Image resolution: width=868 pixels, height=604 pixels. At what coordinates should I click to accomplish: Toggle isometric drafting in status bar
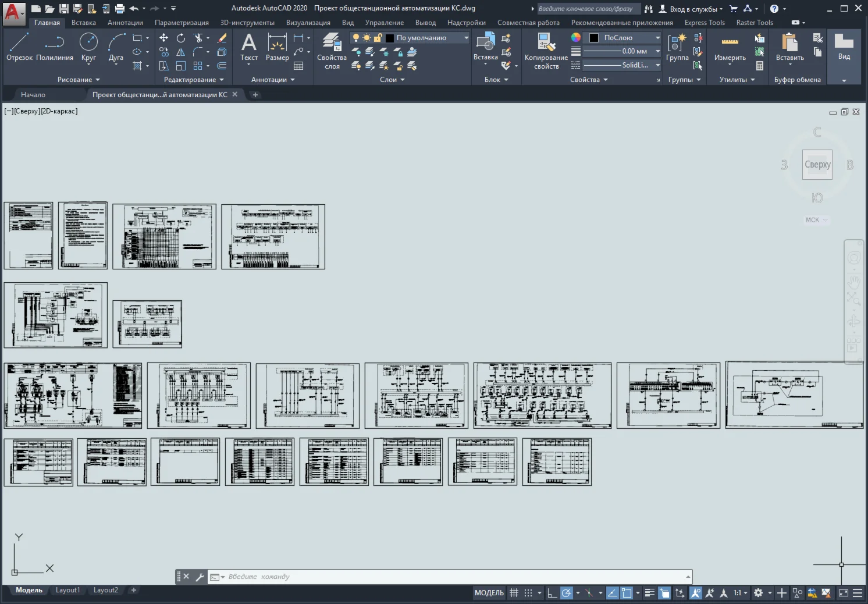589,593
